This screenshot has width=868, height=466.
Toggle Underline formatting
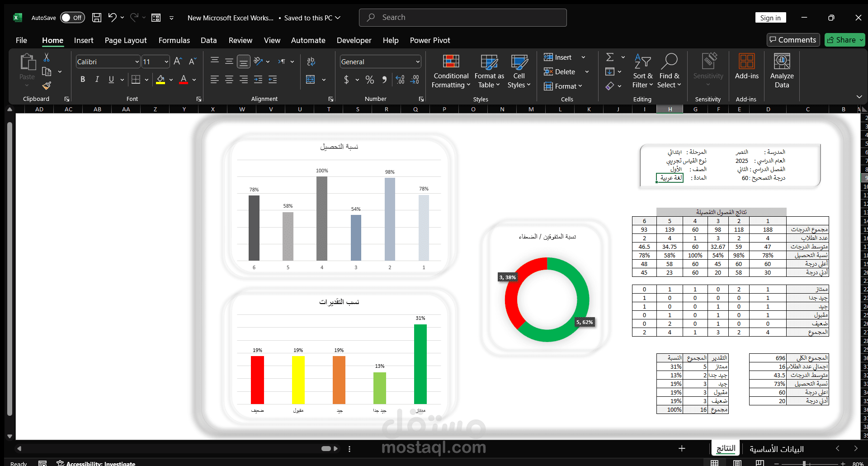click(111, 80)
